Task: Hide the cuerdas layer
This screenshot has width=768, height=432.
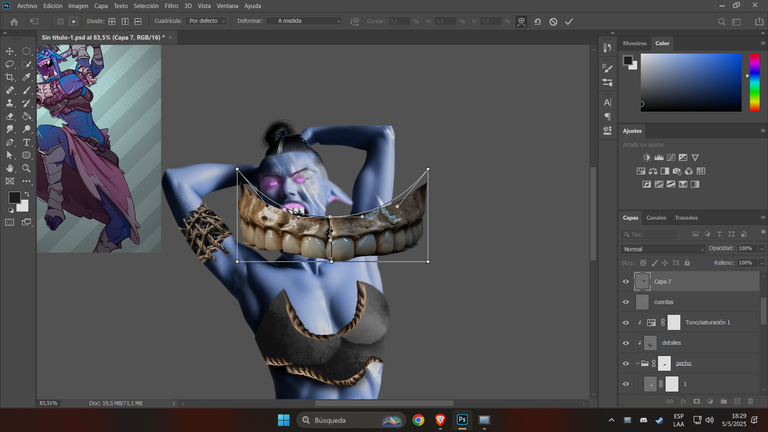Action: coord(625,302)
